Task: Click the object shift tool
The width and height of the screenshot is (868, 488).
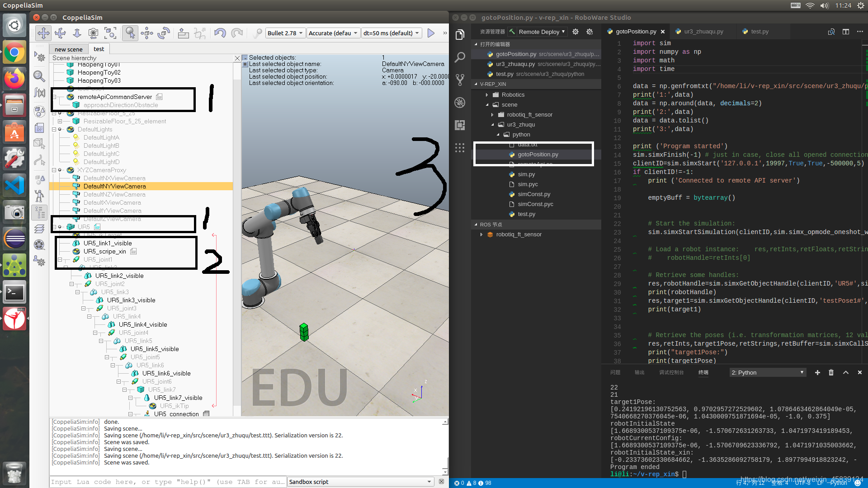Action: tap(147, 33)
